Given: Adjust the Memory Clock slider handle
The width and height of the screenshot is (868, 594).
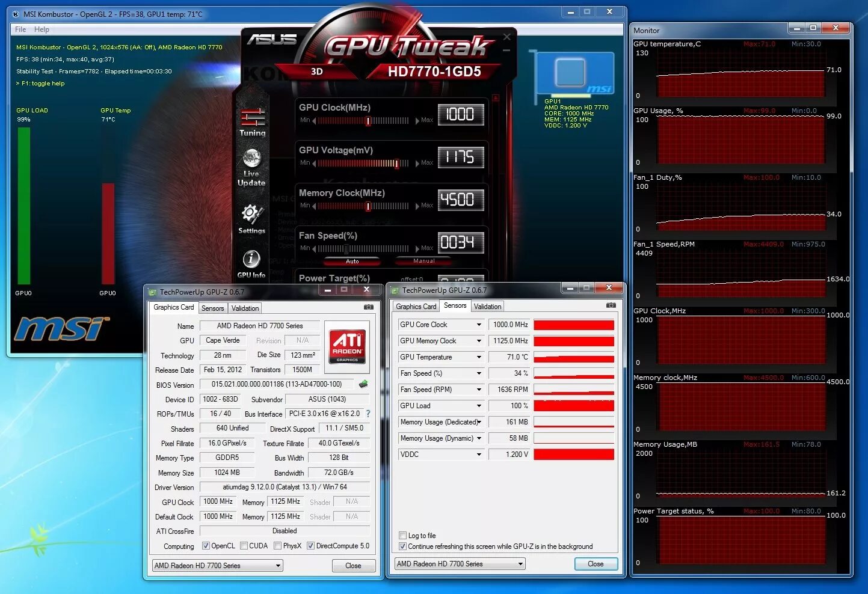Looking at the screenshot, I should [x=368, y=206].
